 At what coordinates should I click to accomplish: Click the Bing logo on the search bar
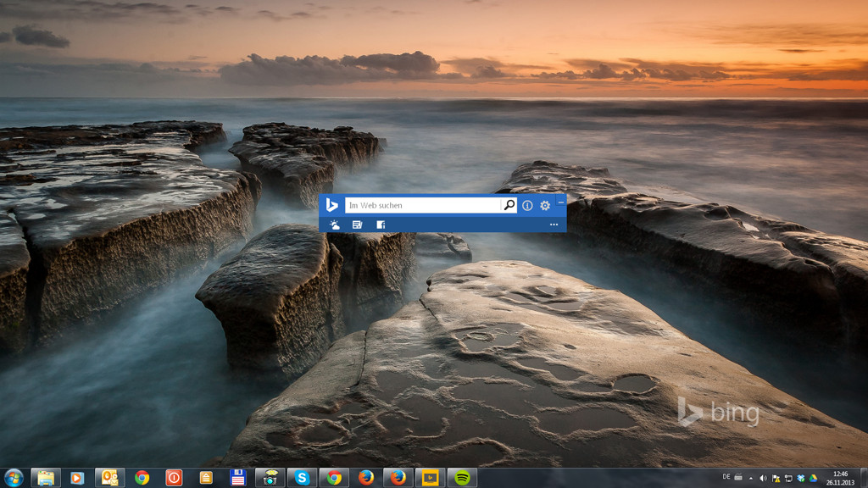[333, 204]
